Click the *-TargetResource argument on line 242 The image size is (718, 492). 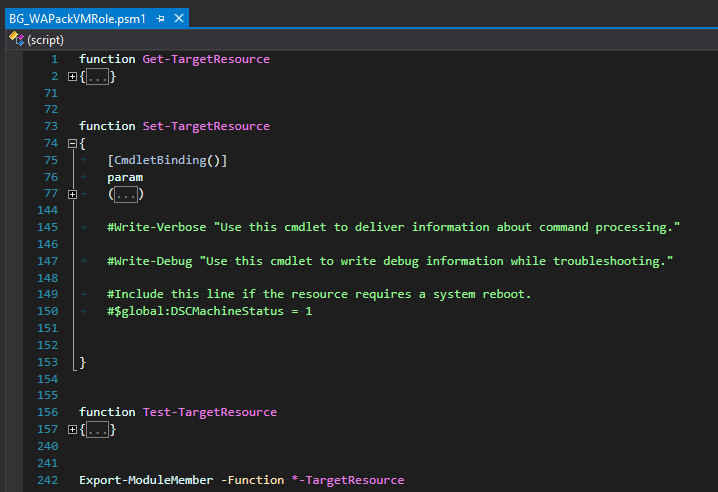(347, 480)
